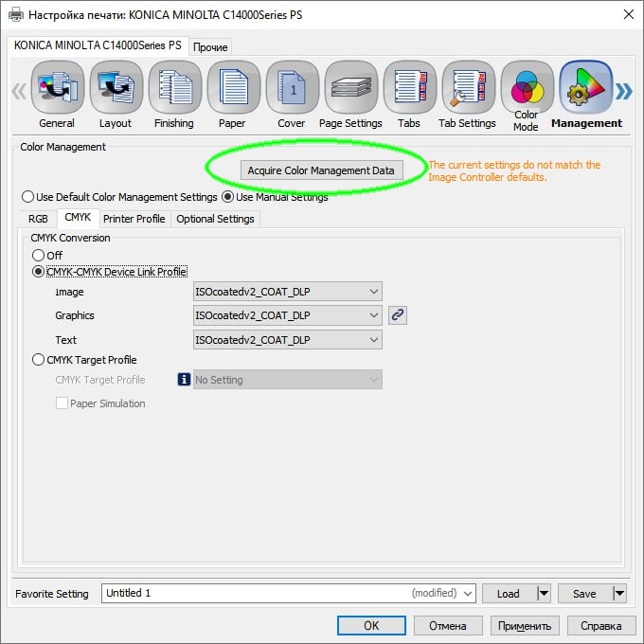Select the KONICA MINOLTA C14000Series PS tab

(x=98, y=45)
